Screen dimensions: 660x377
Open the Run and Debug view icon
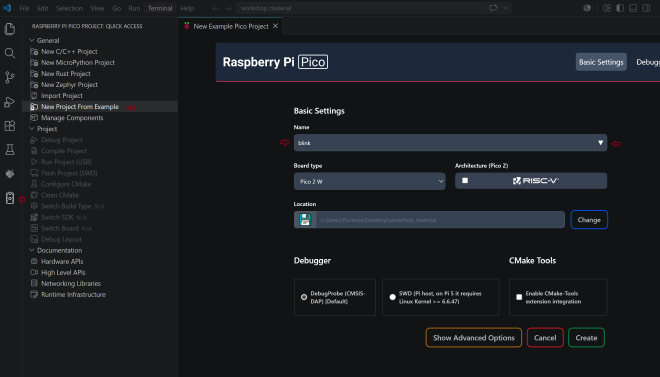10,101
